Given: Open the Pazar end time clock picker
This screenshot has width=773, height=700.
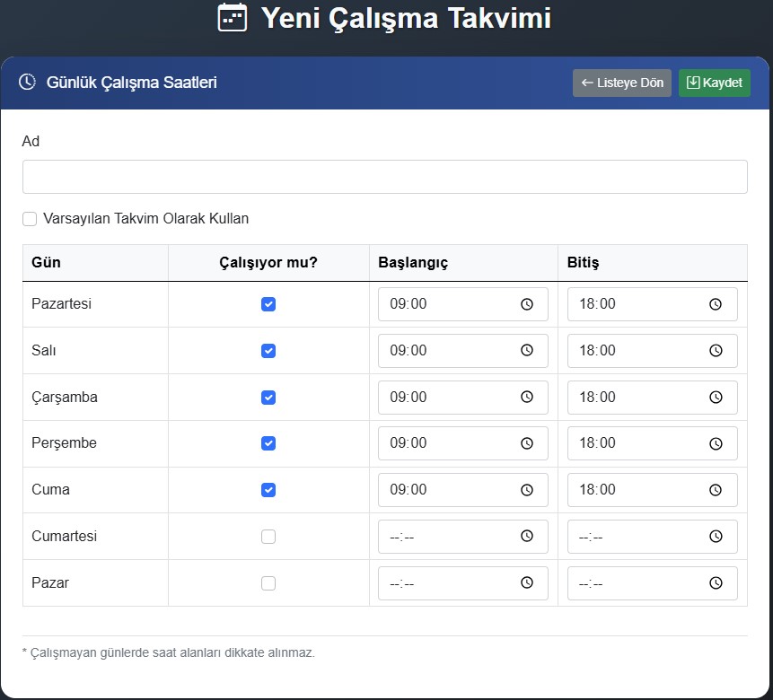Looking at the screenshot, I should 716,582.
